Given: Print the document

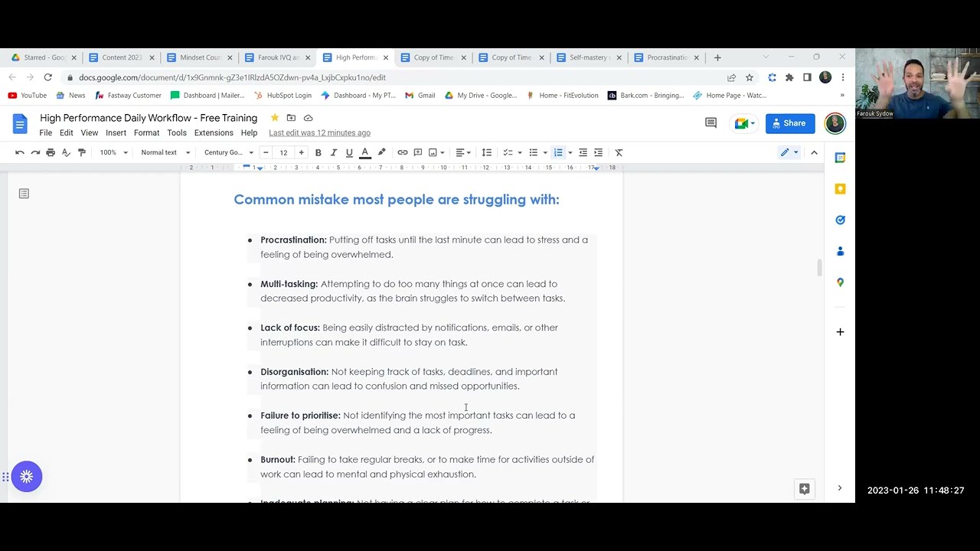Looking at the screenshot, I should click(51, 152).
